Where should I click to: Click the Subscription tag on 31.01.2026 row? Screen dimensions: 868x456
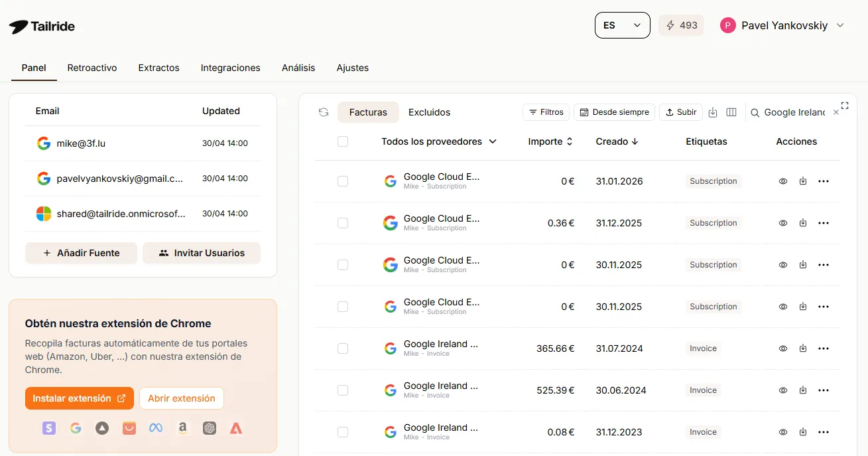coord(713,181)
